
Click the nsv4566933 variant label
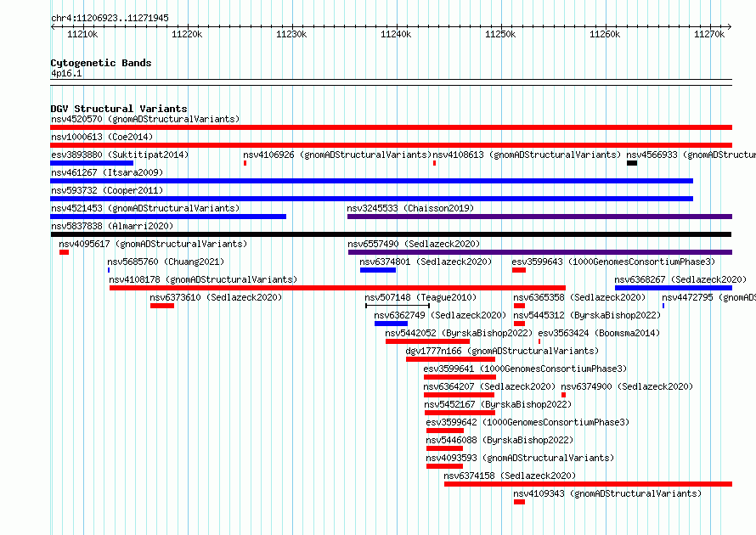coord(691,155)
